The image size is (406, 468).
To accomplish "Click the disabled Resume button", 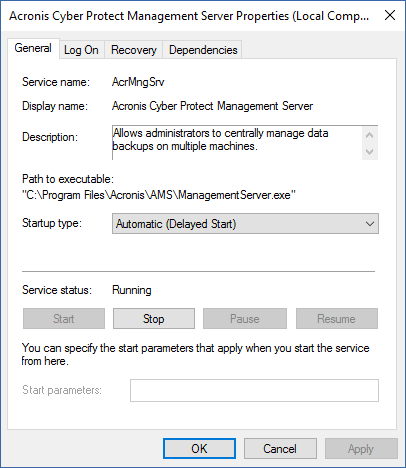I will [337, 319].
